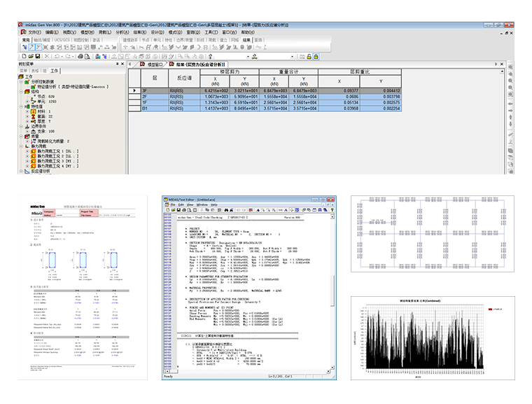Click the midas Gen app icon beside 文件 menu
532x404 pixels.
tap(23, 32)
